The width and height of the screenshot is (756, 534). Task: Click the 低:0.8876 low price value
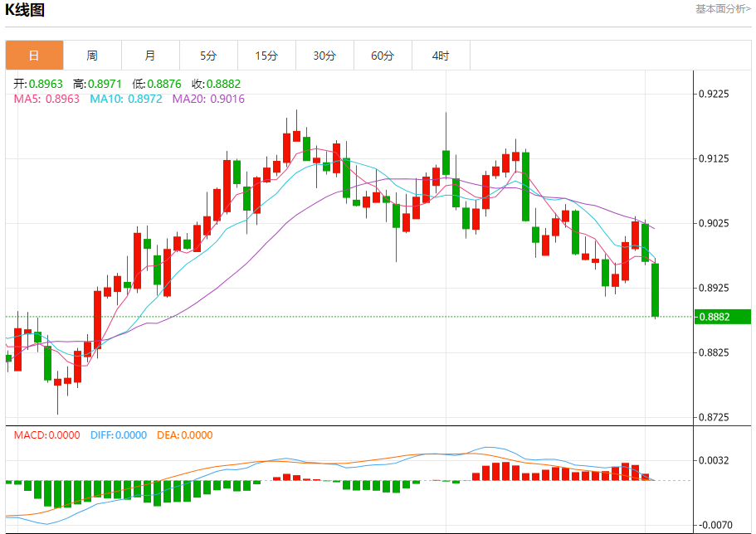point(157,84)
